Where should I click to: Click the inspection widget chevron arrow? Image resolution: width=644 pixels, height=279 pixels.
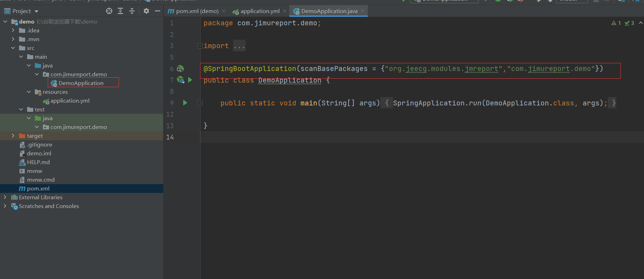coord(640,23)
